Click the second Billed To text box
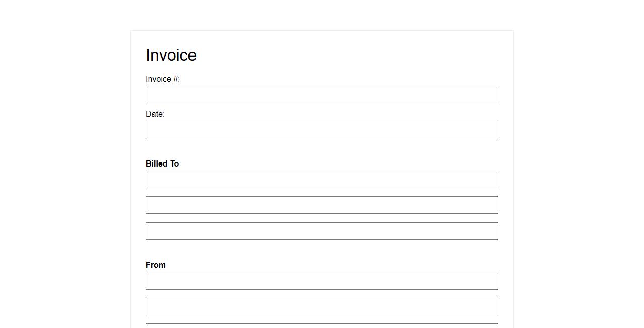The height and width of the screenshot is (328, 644). click(321, 205)
